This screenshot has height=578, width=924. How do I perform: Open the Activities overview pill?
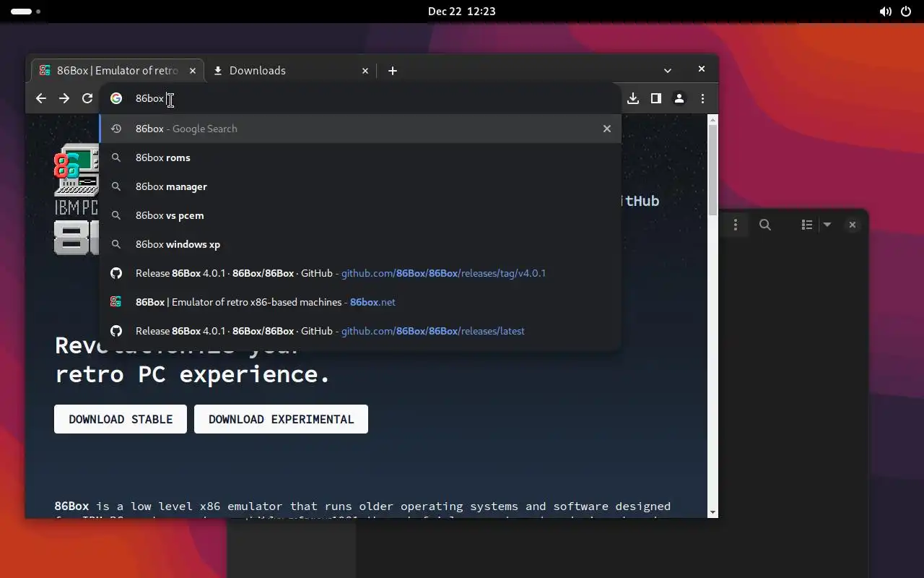pos(25,12)
